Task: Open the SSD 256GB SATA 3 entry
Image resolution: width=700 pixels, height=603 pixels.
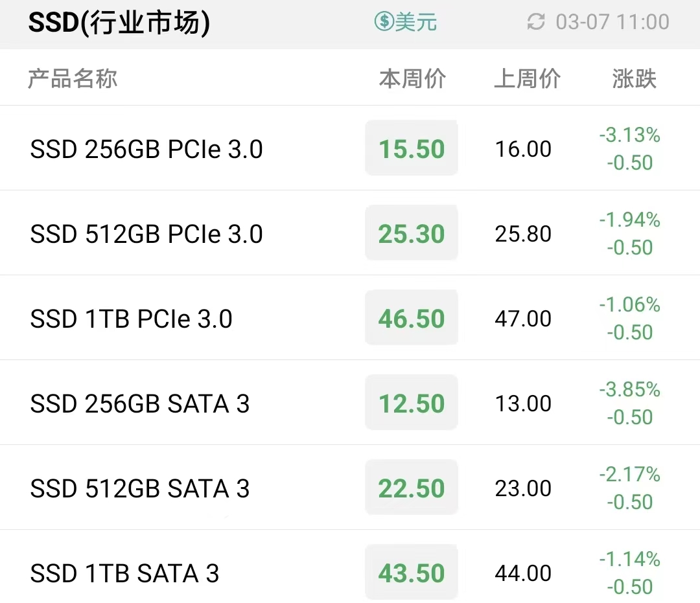Action: (x=350, y=403)
